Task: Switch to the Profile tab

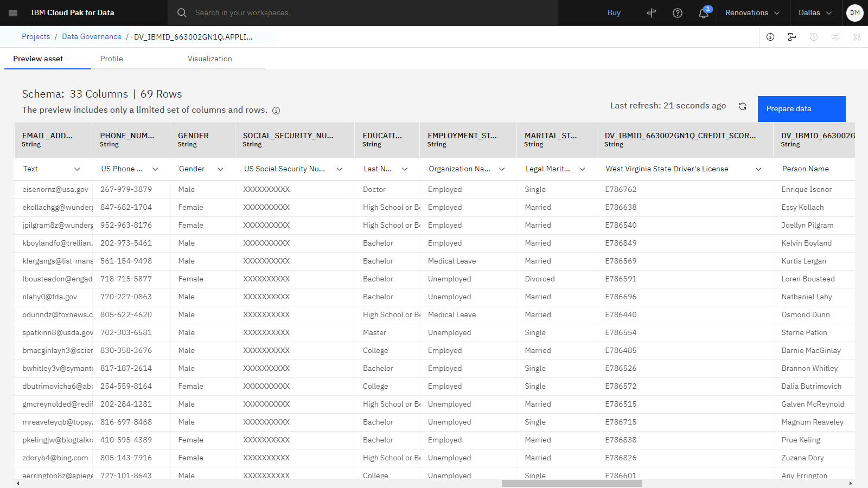Action: click(x=135, y=59)
